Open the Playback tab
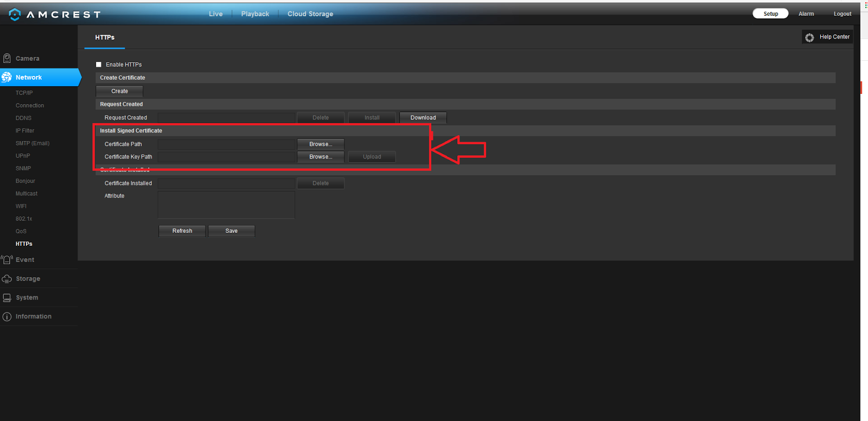868x421 pixels. coord(255,14)
